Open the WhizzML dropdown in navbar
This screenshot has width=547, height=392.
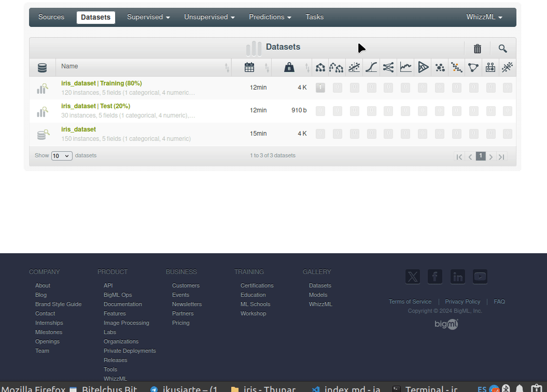click(x=484, y=17)
